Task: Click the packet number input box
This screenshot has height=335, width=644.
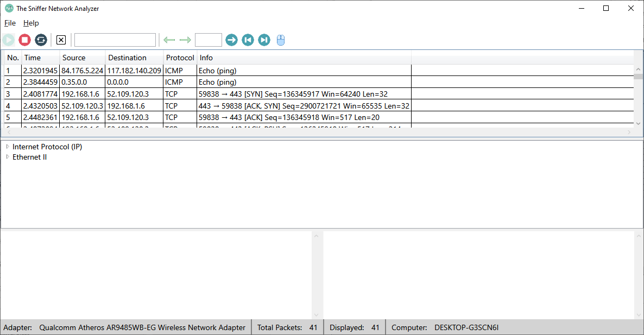Action: 208,40
